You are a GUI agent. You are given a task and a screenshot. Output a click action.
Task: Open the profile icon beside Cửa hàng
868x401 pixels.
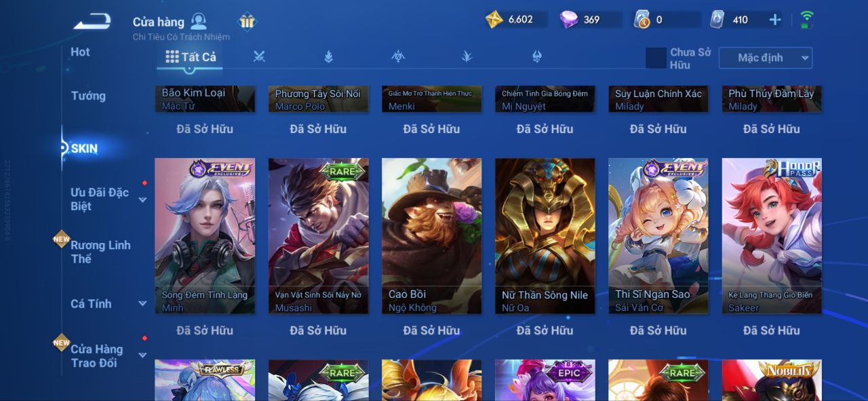pos(199,21)
